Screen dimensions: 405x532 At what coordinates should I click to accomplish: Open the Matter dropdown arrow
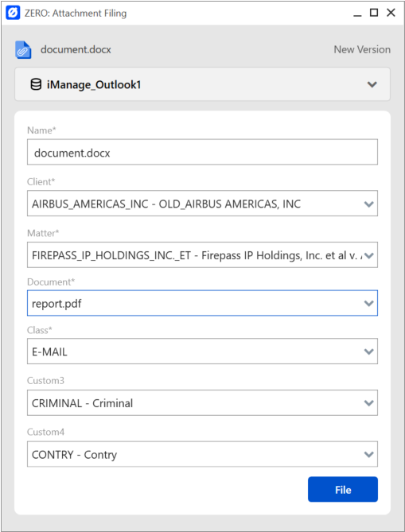[368, 255]
